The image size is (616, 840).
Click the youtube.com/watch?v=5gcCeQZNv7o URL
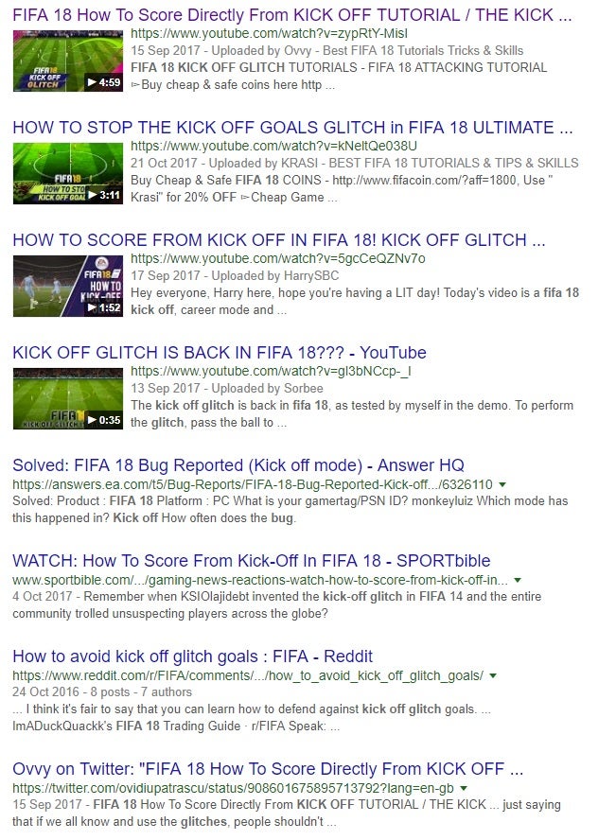point(278,259)
